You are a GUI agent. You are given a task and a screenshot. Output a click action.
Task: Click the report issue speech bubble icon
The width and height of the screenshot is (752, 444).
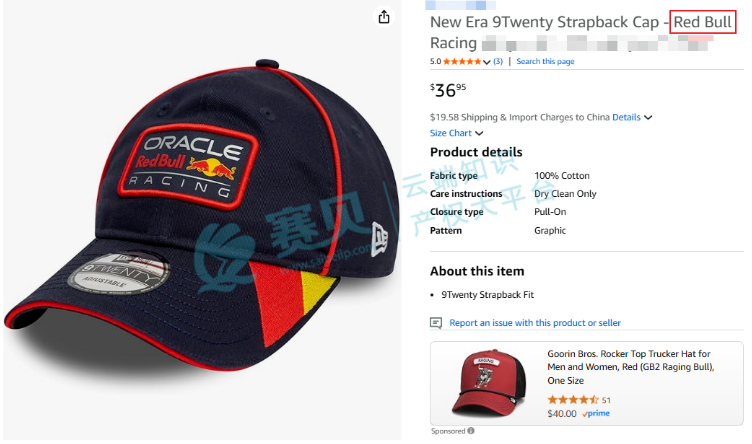(x=436, y=323)
